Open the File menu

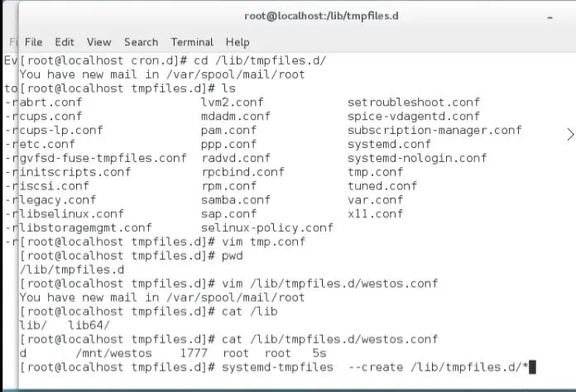(33, 42)
